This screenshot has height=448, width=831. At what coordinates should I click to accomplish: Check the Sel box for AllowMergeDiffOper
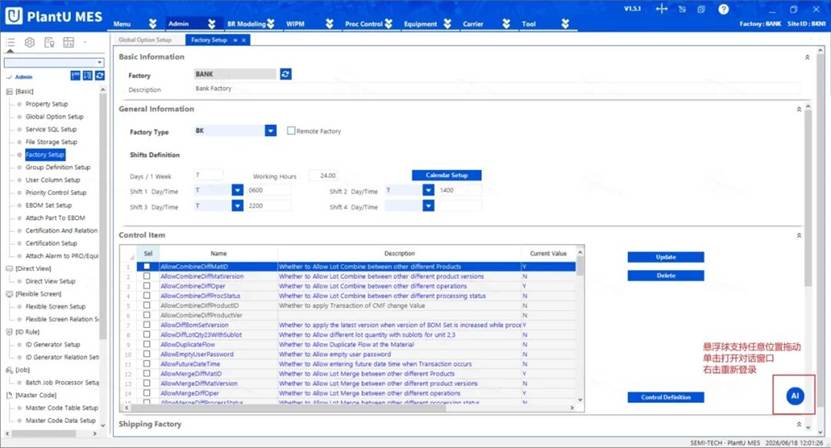[x=147, y=393]
